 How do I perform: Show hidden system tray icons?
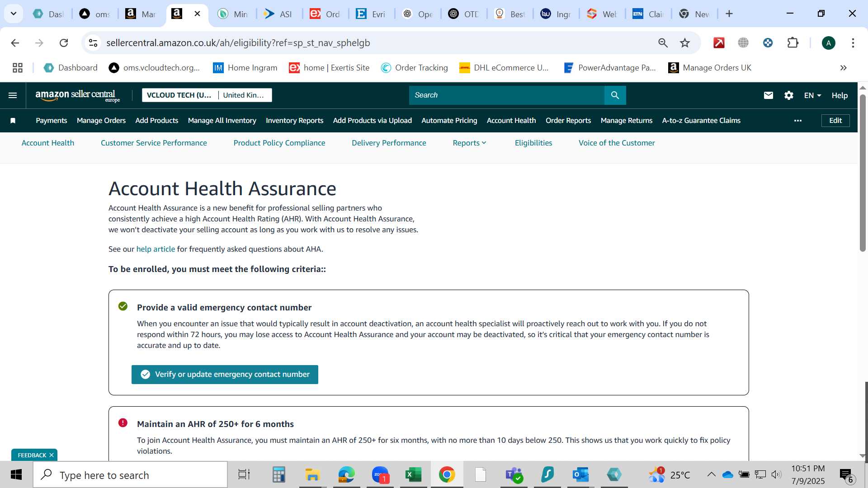(x=711, y=474)
